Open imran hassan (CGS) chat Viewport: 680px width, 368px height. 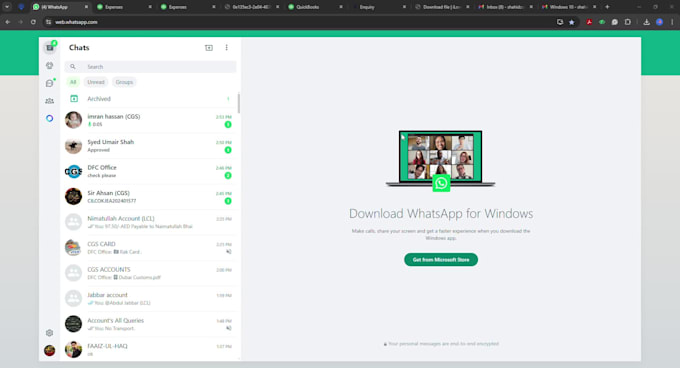pos(150,120)
